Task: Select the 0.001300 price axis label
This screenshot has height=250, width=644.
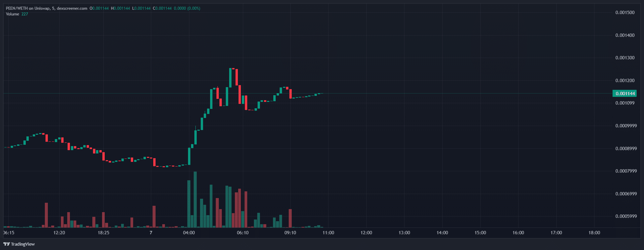Action: coord(625,58)
